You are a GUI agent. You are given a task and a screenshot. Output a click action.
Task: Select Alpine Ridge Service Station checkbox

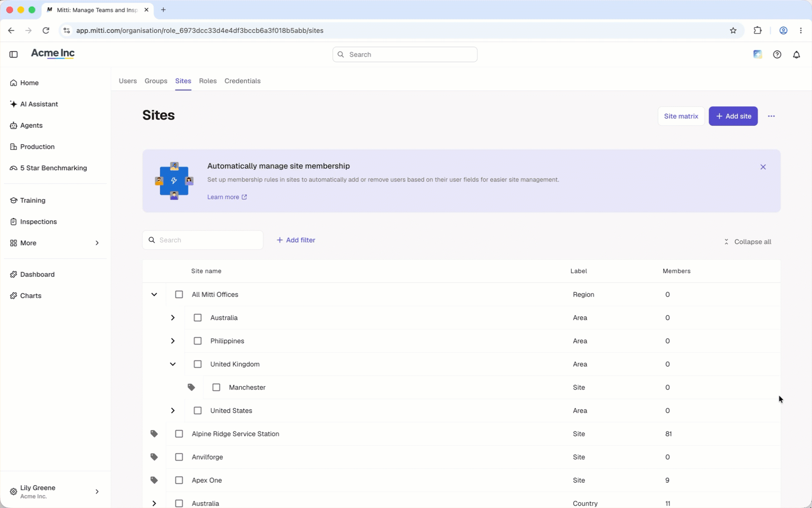coord(179,434)
